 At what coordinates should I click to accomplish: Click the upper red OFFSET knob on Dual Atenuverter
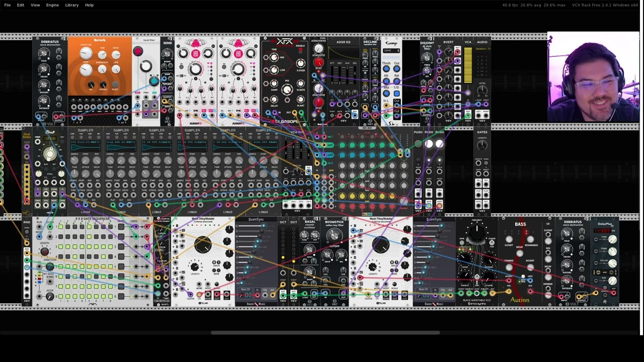[318, 62]
